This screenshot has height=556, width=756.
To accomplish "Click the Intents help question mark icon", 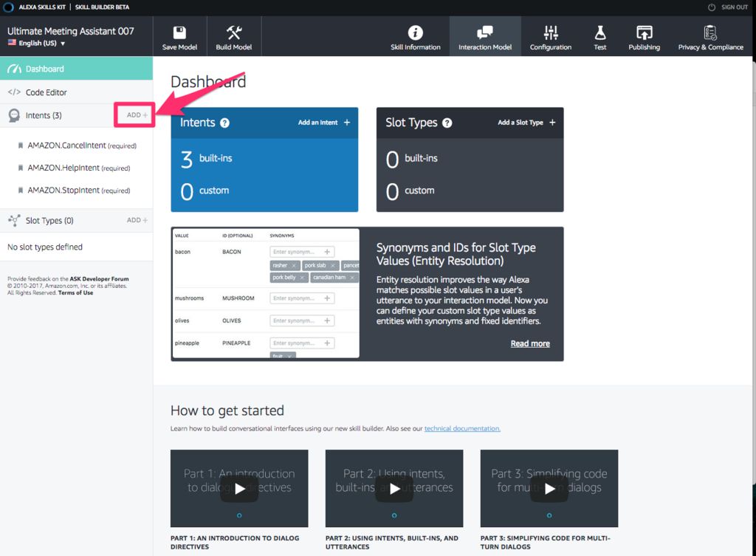I will coord(224,123).
